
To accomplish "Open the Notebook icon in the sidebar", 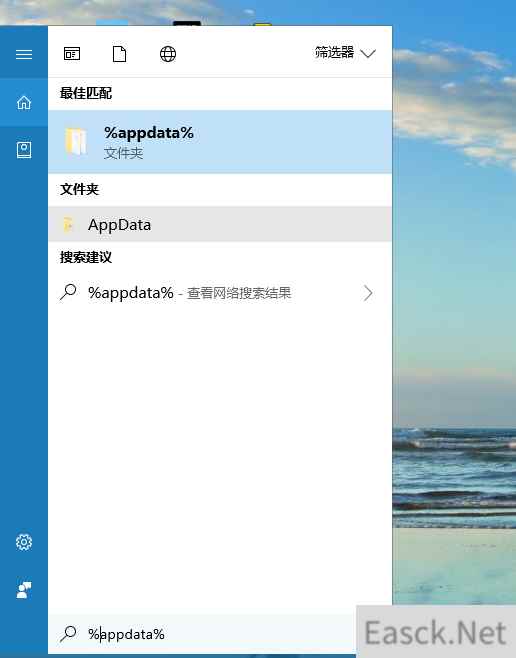I will [x=24, y=150].
